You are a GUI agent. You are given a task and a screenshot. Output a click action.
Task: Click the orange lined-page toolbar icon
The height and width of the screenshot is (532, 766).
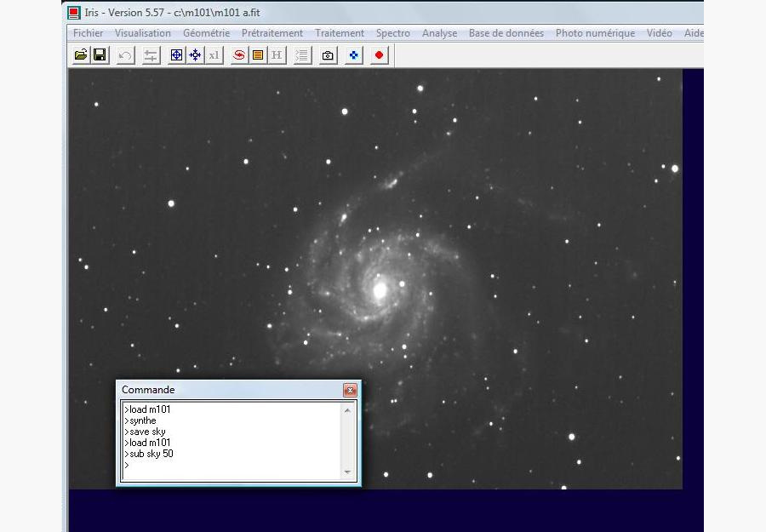(258, 55)
